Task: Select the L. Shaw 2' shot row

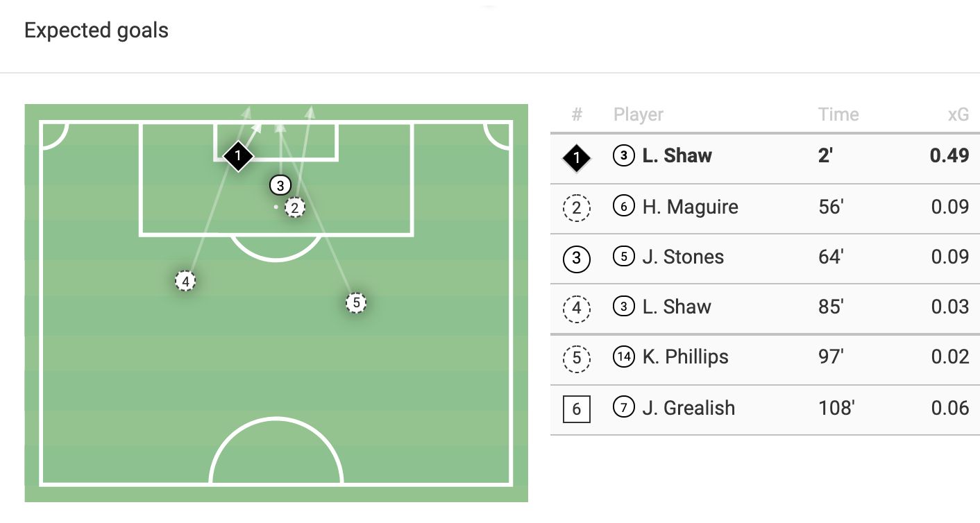Action: coord(765,159)
